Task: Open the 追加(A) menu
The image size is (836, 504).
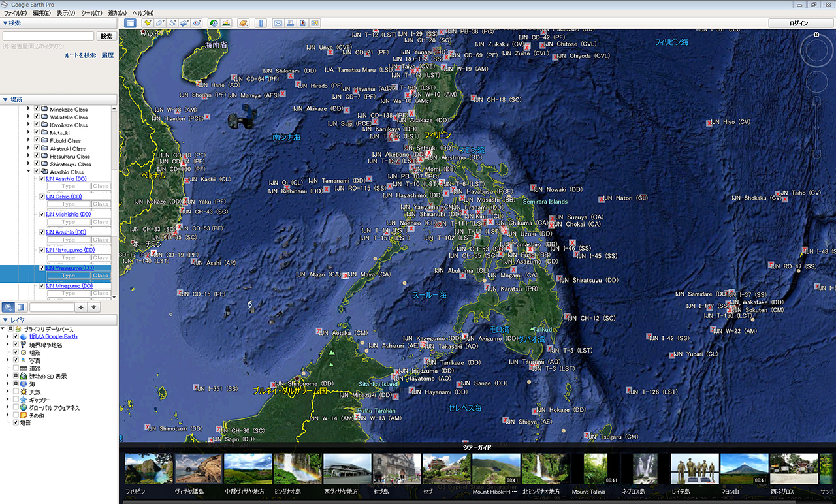Action: click(x=117, y=13)
